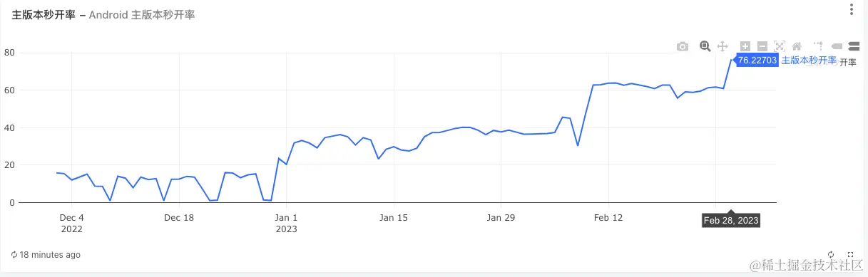The width and height of the screenshot is (868, 277).
Task: Click the Jan 15 x-axis tick label
Action: (394, 218)
